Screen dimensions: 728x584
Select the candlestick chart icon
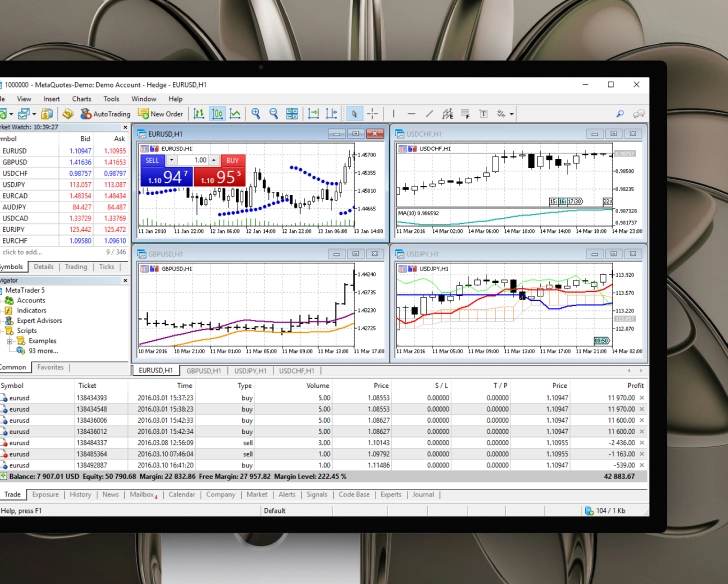(x=217, y=114)
